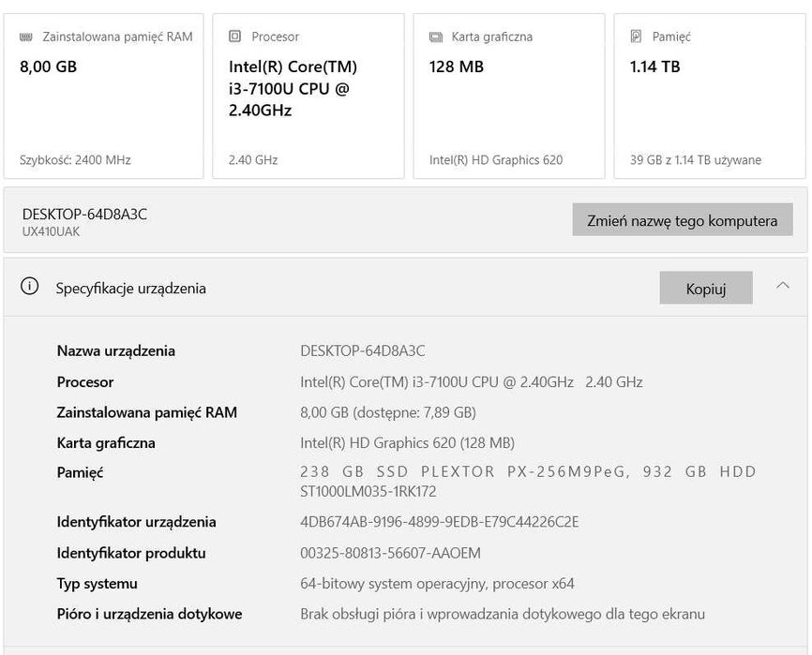Select the Karta graficzna 128 MB card

tap(509, 96)
